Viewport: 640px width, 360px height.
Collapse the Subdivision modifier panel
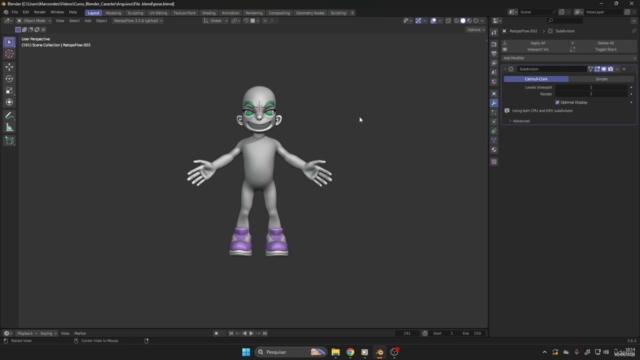pyautogui.click(x=505, y=69)
